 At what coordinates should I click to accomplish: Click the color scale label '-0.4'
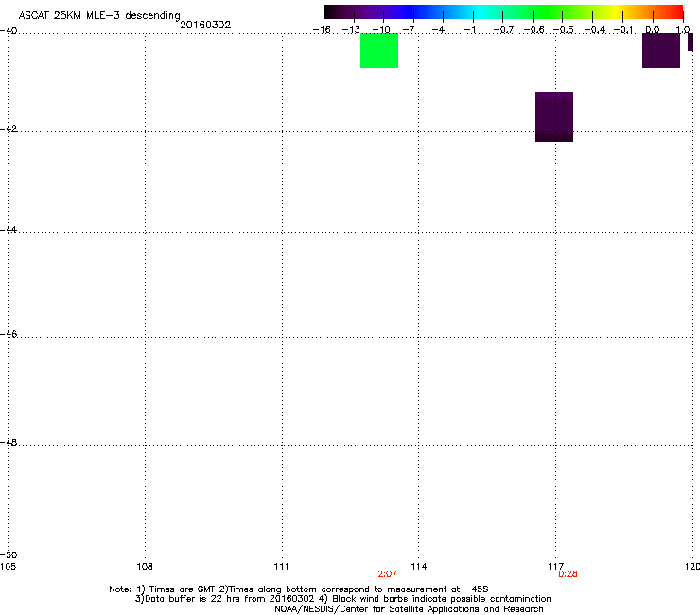point(595,30)
